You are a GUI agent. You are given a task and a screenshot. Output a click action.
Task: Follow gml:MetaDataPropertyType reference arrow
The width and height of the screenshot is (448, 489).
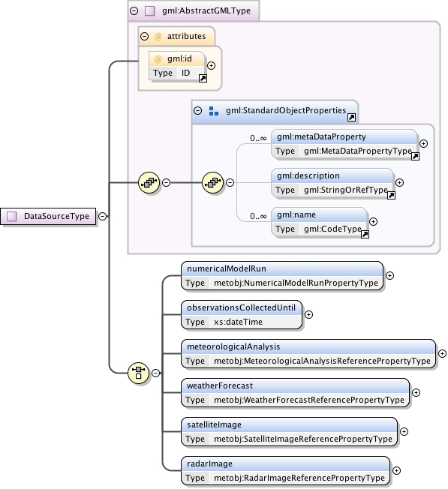(415, 156)
